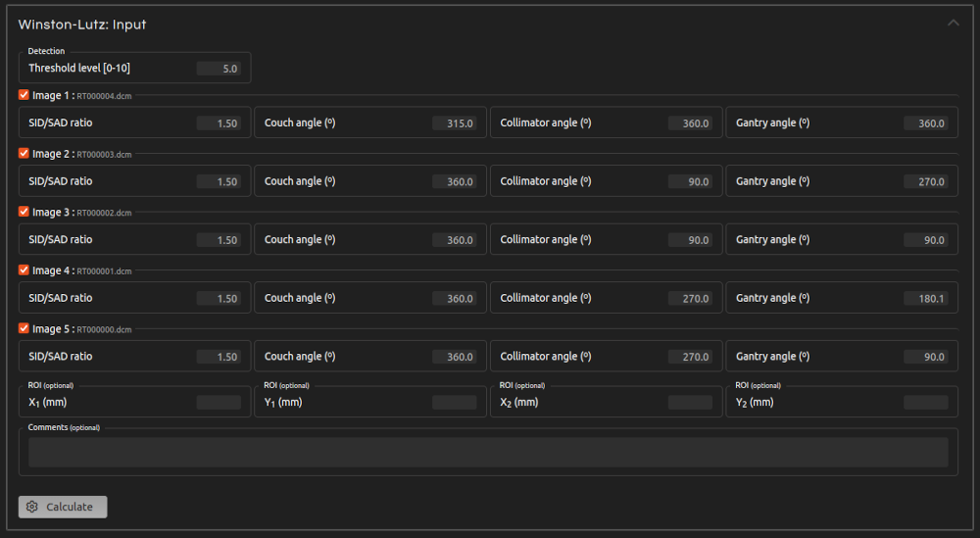Edit Image 5 Couch angle field
Image resolution: width=980 pixels, height=538 pixels.
455,356
